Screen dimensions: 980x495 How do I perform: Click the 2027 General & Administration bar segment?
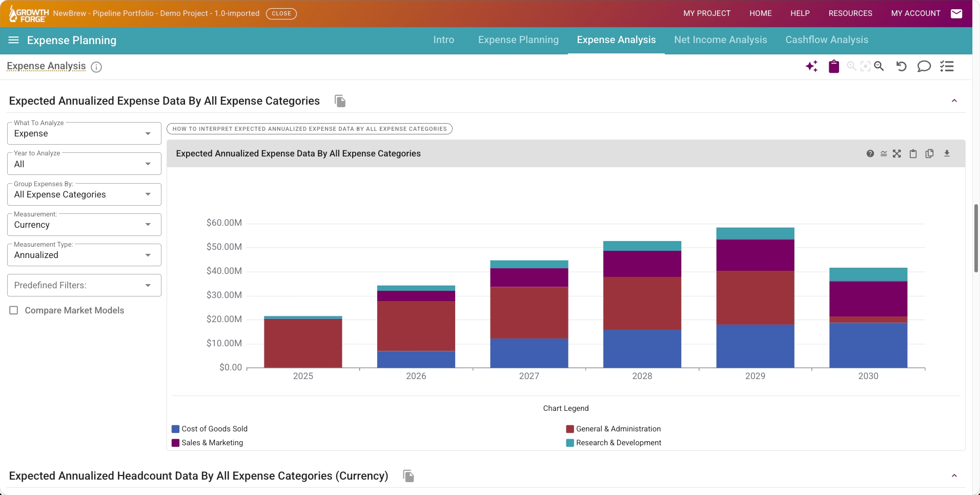click(x=529, y=312)
